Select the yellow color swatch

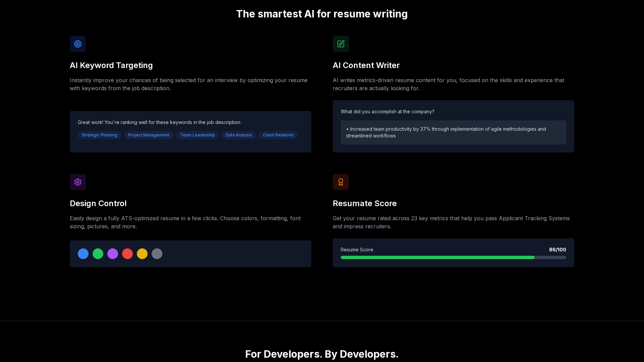[142, 254]
